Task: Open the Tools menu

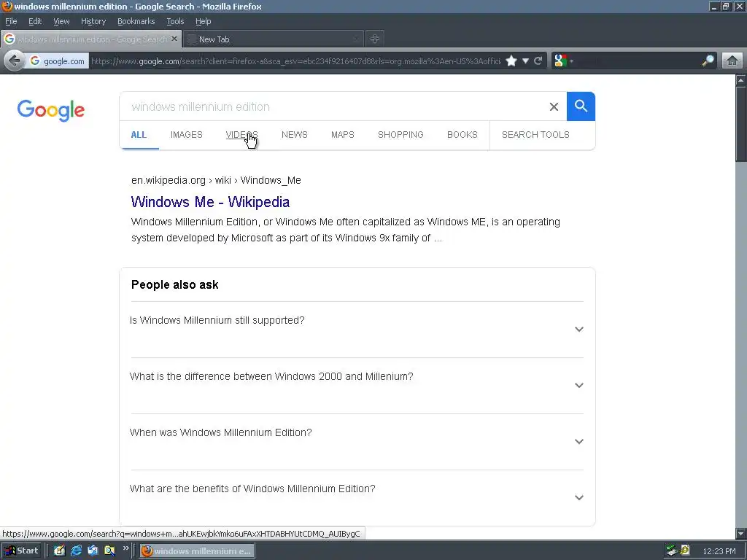Action: (x=175, y=21)
